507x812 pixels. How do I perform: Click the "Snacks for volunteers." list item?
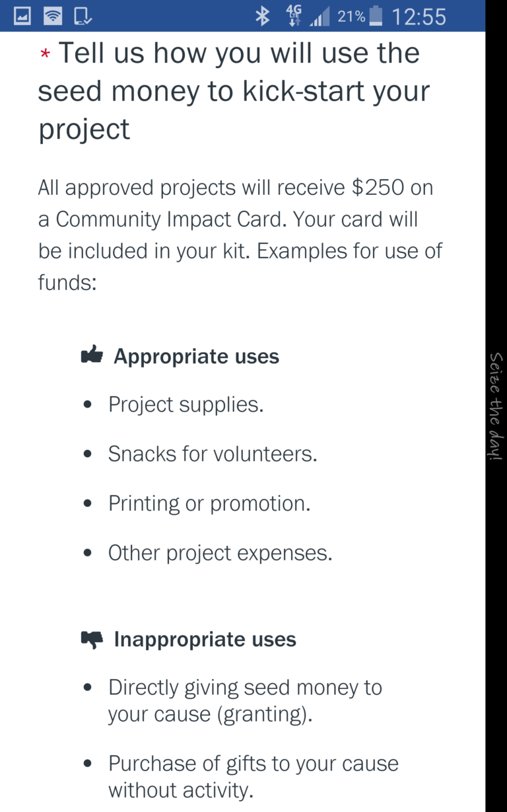tap(213, 454)
